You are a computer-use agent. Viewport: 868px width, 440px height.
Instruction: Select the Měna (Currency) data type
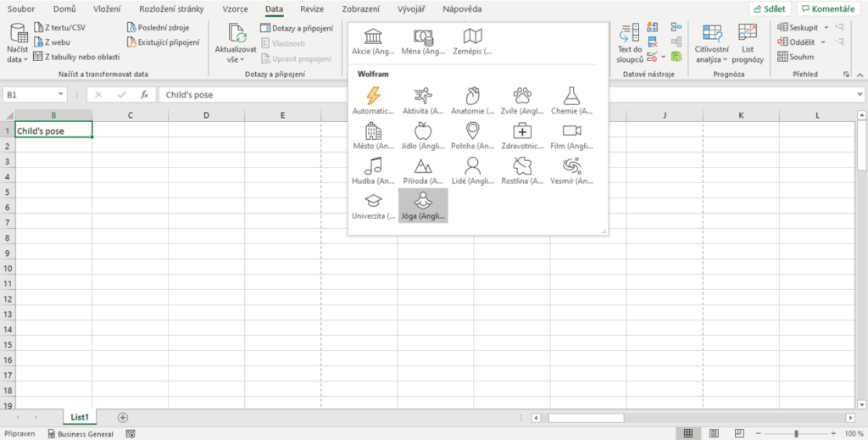[x=423, y=42]
